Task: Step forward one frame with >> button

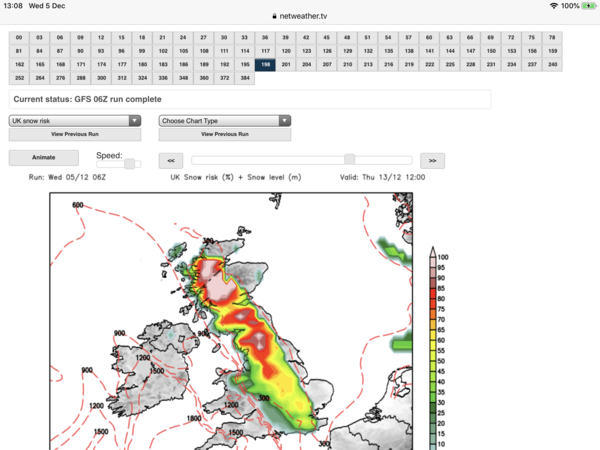Action: [x=432, y=159]
